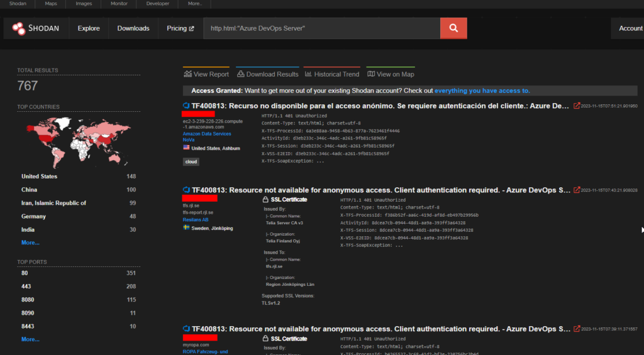Expand More... under Top Ports
644x355 pixels.
(x=30, y=339)
